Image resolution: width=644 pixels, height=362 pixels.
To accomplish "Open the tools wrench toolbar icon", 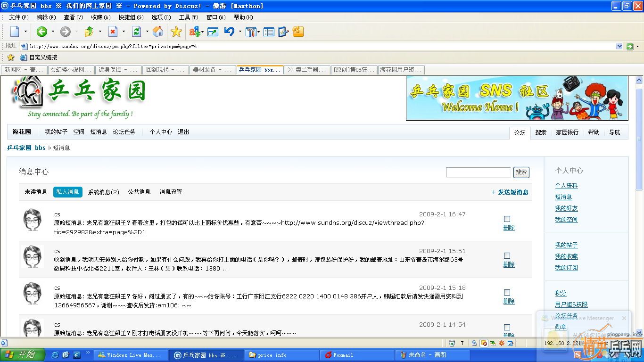I will 251,32.
